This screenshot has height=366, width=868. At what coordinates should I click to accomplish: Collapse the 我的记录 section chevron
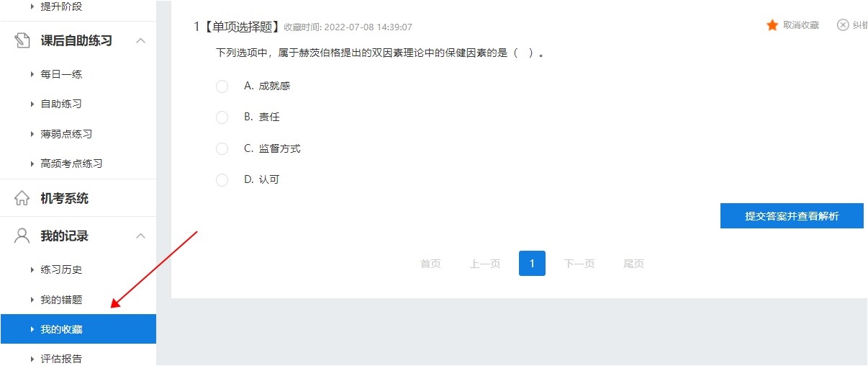pos(141,236)
